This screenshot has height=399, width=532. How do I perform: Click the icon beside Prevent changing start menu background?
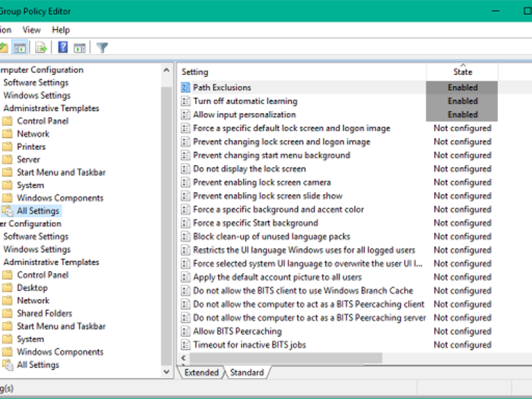(185, 155)
